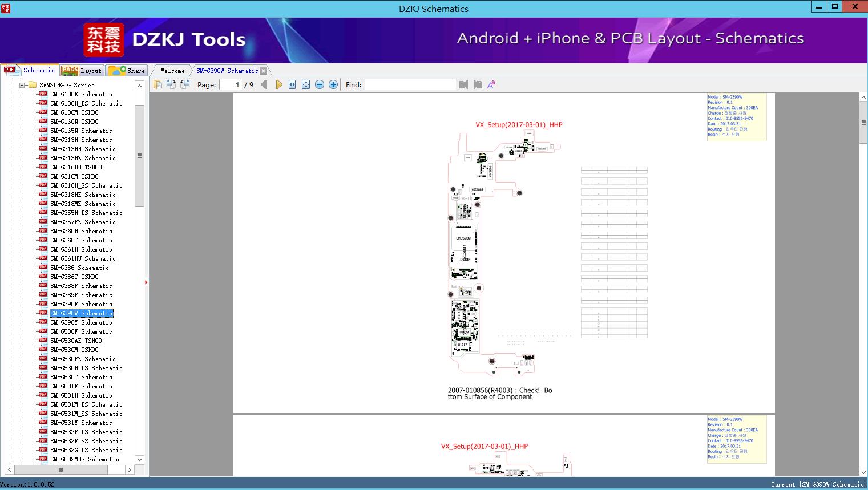
Task: Open SM-G313H Schematic
Action: tap(81, 140)
